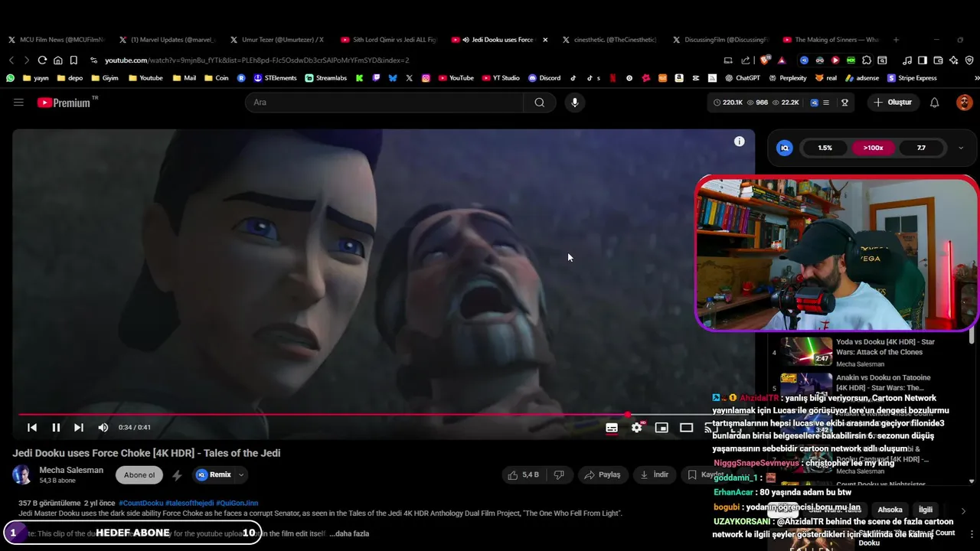Open a new browser tab

(x=896, y=40)
